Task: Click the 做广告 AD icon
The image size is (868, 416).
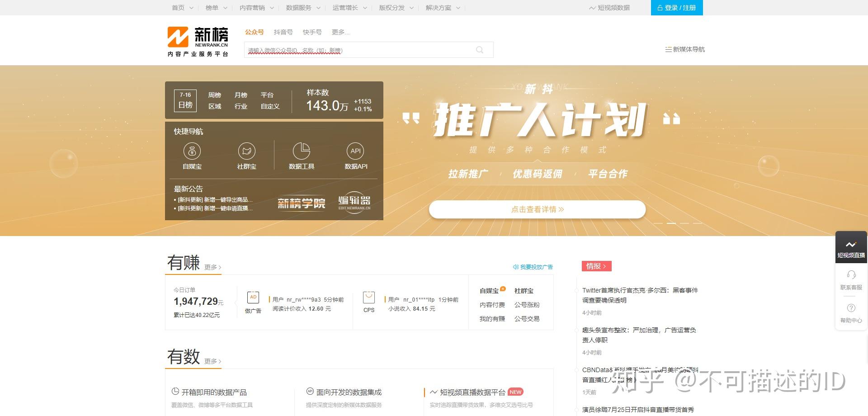Action: coord(253,297)
